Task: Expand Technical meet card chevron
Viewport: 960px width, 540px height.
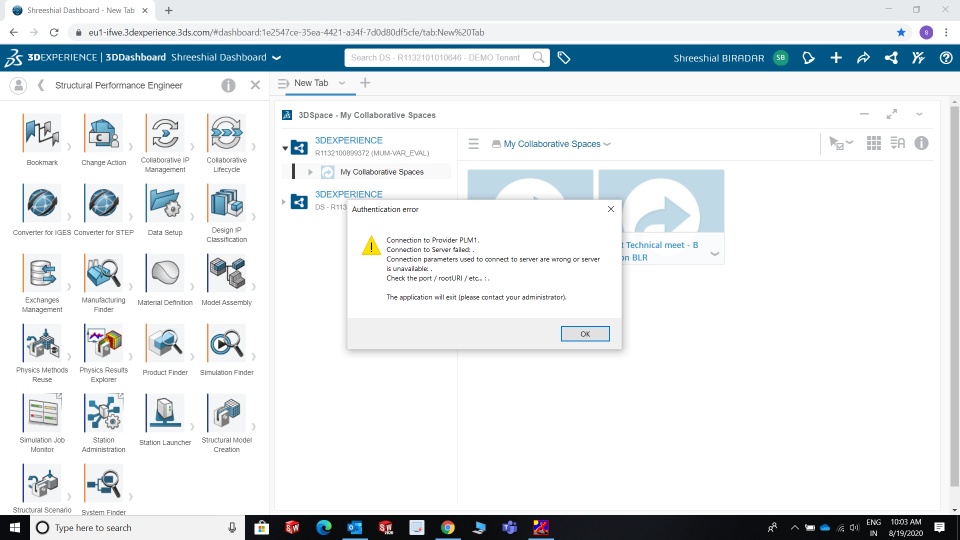Action: tap(714, 253)
